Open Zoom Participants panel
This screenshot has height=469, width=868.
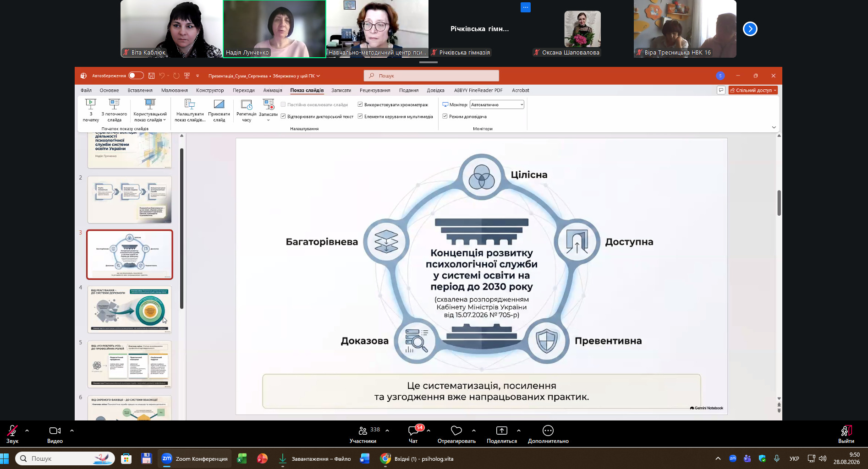363,434
